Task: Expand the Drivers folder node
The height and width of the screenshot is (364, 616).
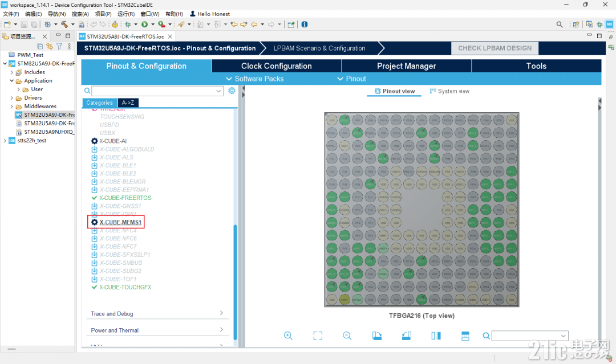Action: (12, 98)
